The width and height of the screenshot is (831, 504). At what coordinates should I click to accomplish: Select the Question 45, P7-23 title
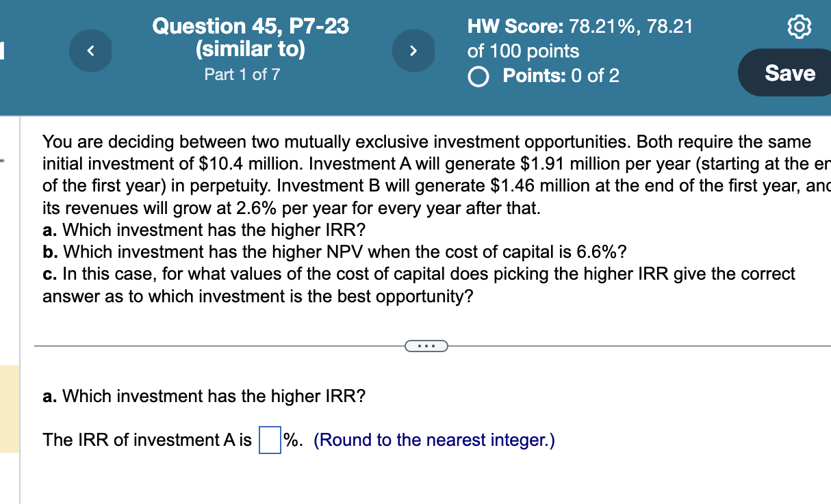251,26
